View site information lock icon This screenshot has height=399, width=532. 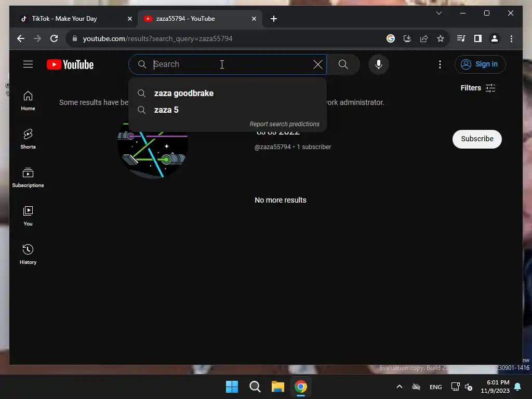click(x=75, y=38)
